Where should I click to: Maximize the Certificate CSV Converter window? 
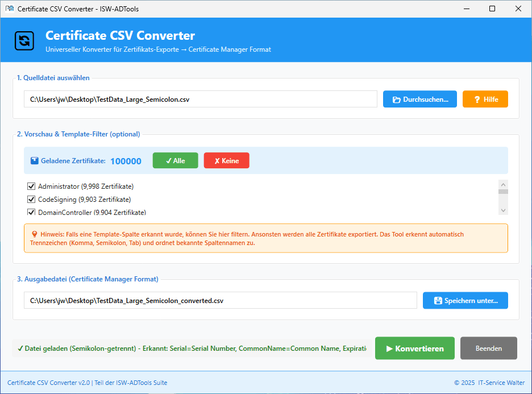492,9
